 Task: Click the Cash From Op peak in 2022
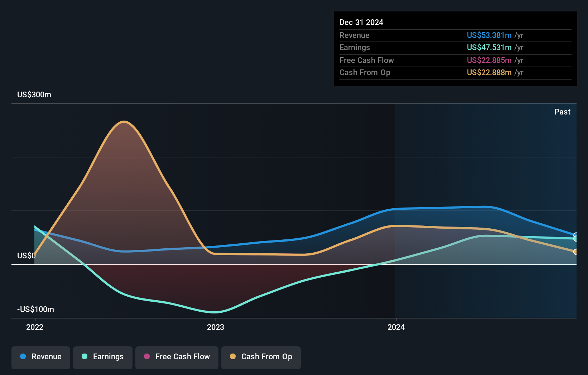pyautogui.click(x=124, y=122)
